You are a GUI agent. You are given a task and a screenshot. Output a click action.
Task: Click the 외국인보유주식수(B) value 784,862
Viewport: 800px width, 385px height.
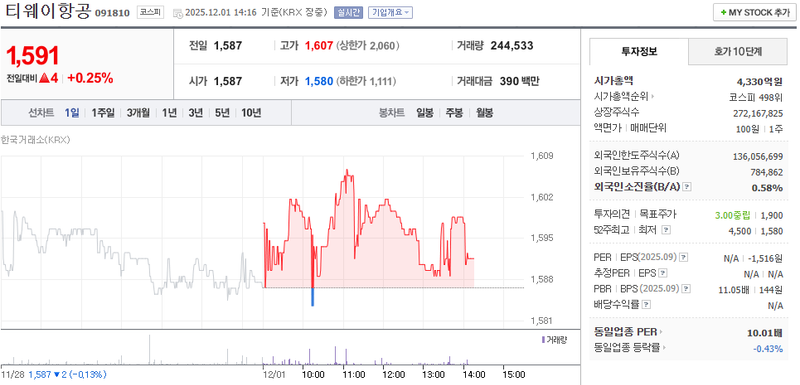coord(767,171)
